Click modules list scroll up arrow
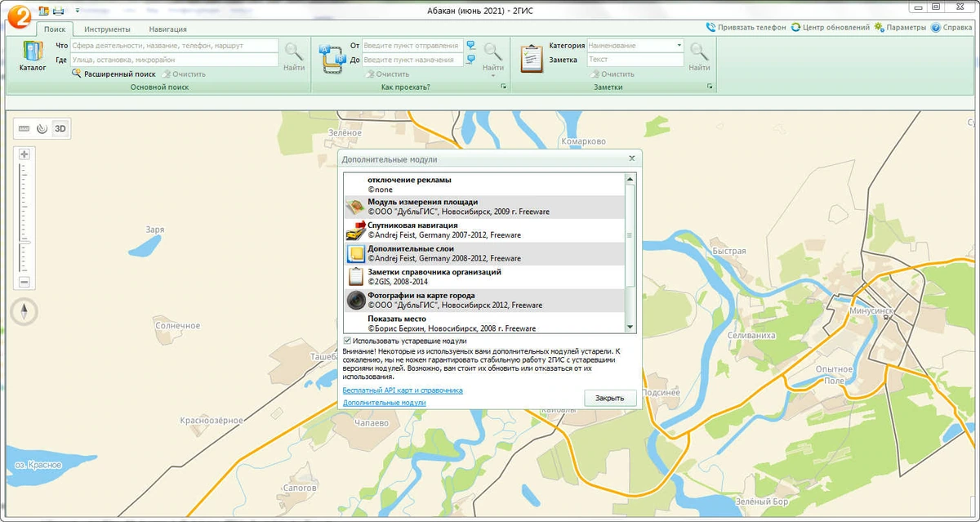Image resolution: width=980 pixels, height=522 pixels. (x=630, y=179)
